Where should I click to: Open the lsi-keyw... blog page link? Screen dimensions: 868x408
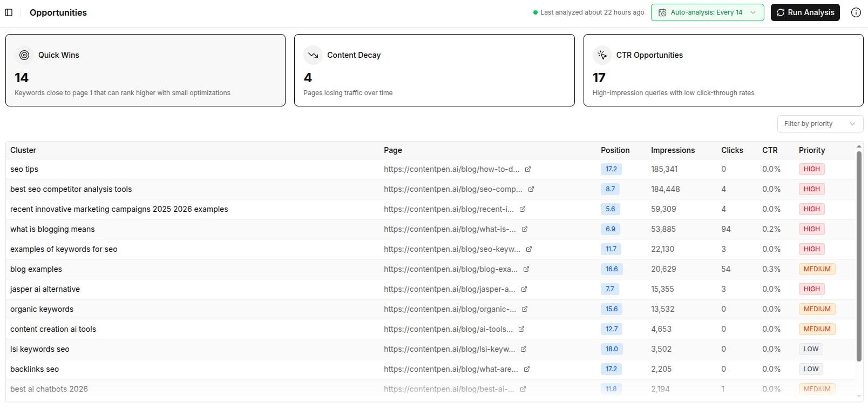click(x=449, y=349)
